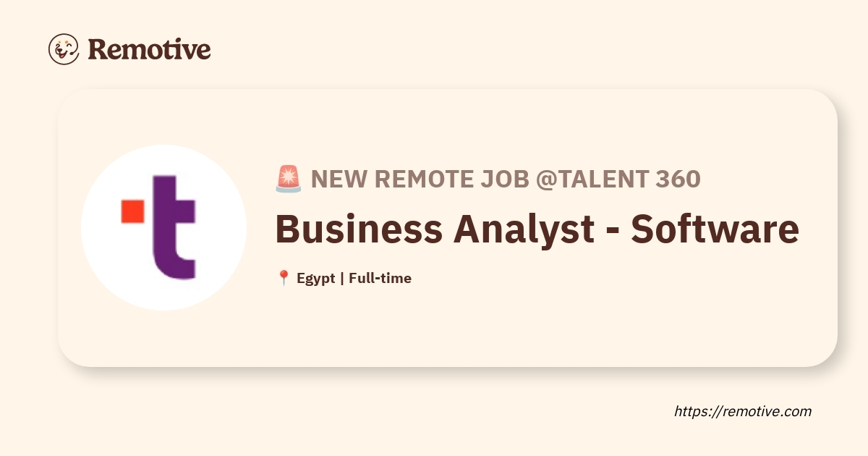Click the word NEW in the heading
868x456 pixels.
(x=336, y=179)
